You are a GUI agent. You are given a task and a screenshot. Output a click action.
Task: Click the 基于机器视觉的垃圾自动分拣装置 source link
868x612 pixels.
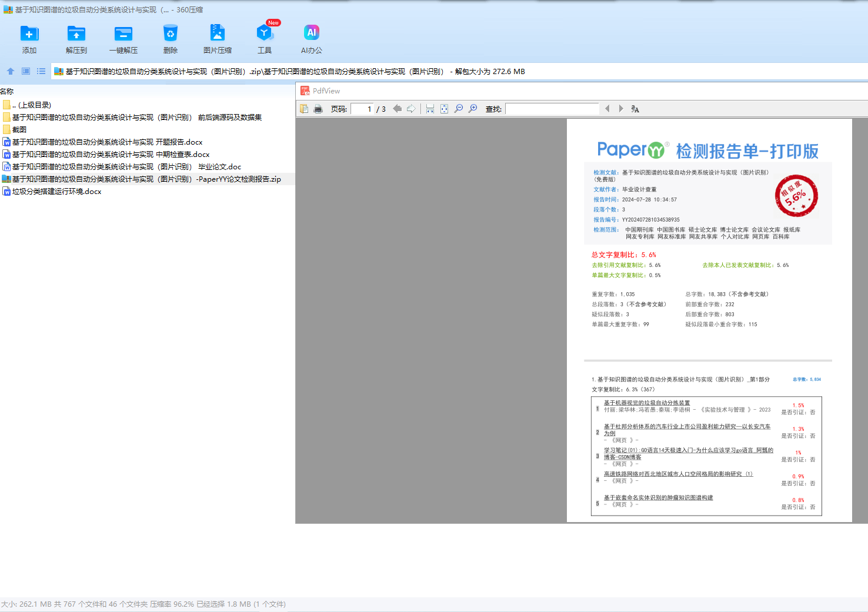click(647, 403)
